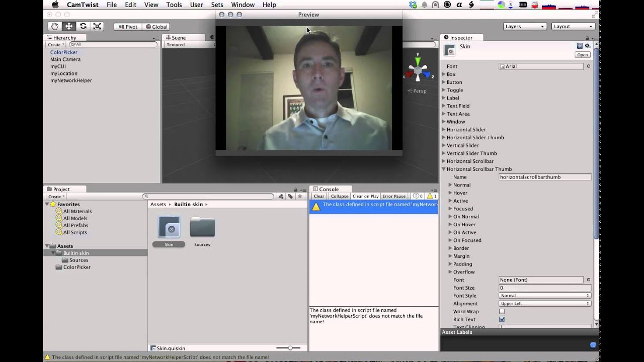
Task: Click the Dropbox icon in menu bar
Action: 413,5
